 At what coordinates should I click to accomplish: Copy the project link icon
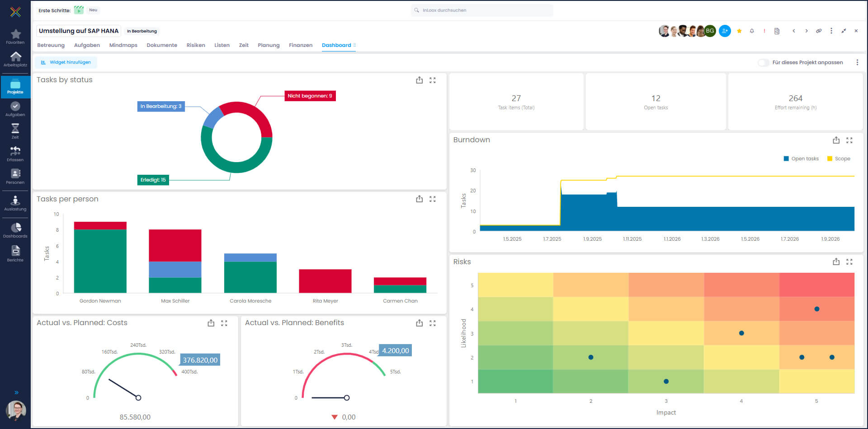coord(819,31)
